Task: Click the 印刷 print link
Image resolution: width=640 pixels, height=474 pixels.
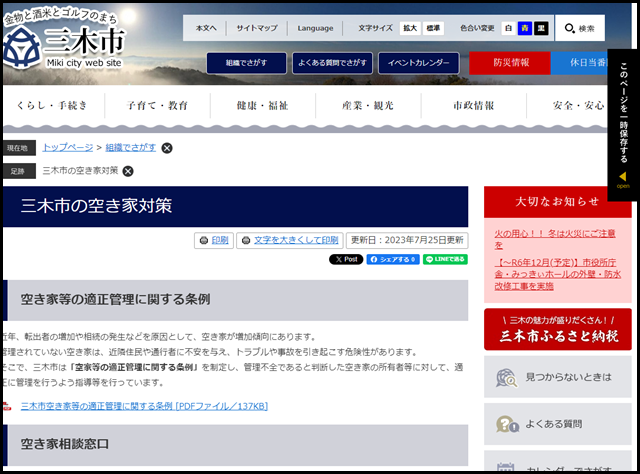Action: (x=220, y=240)
